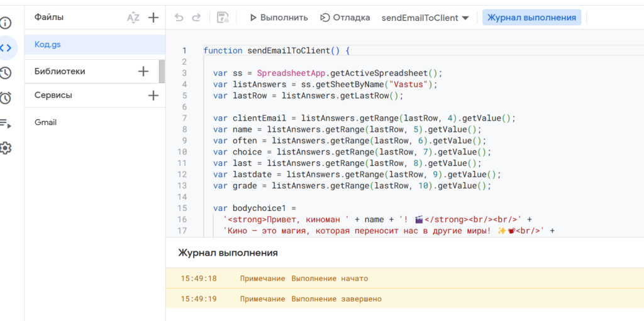Open Project Settings gear icon
The height and width of the screenshot is (321, 644).
5,148
